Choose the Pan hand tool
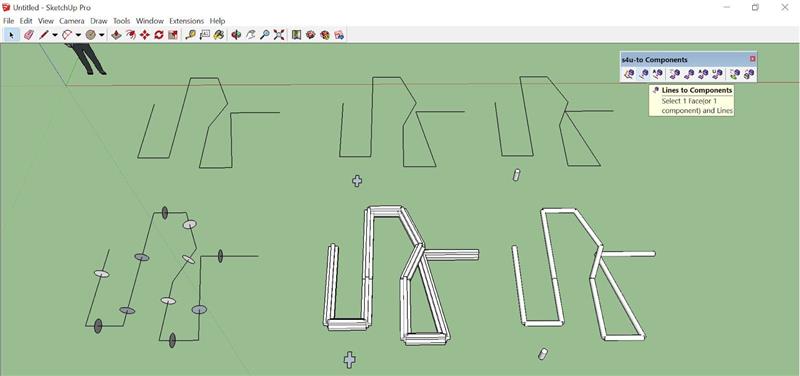The image size is (800, 376). coord(251,35)
